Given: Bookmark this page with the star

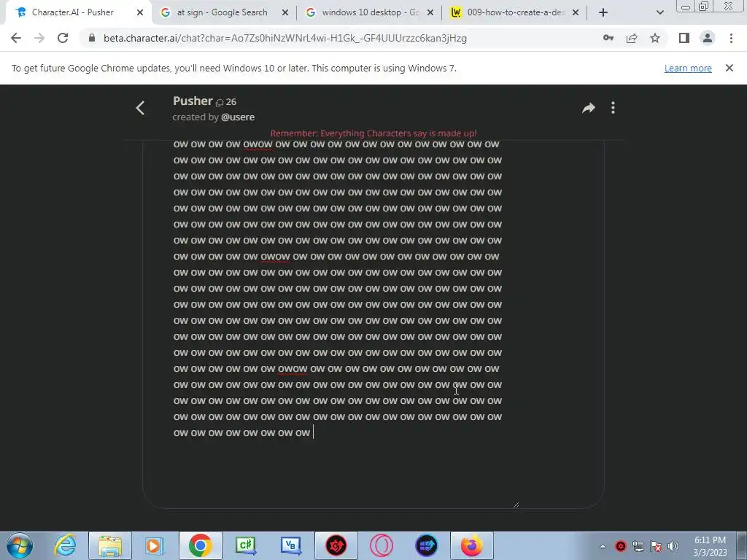Looking at the screenshot, I should (655, 38).
